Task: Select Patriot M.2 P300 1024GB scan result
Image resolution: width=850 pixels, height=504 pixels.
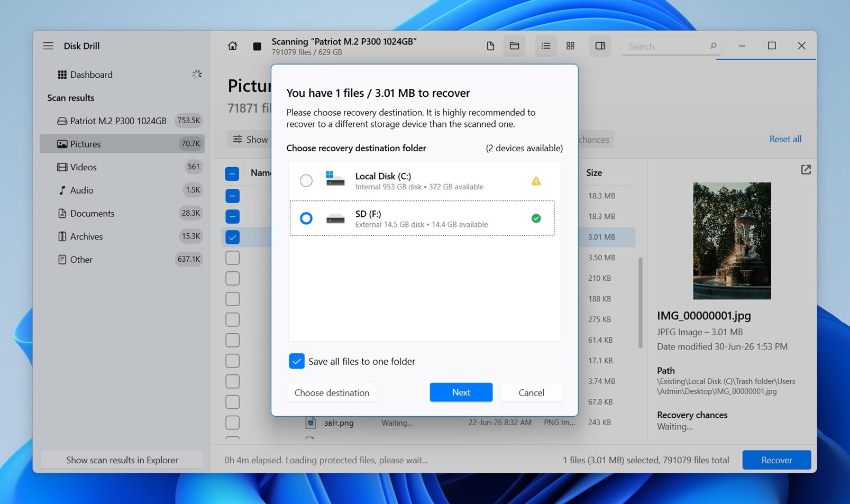Action: [122, 121]
